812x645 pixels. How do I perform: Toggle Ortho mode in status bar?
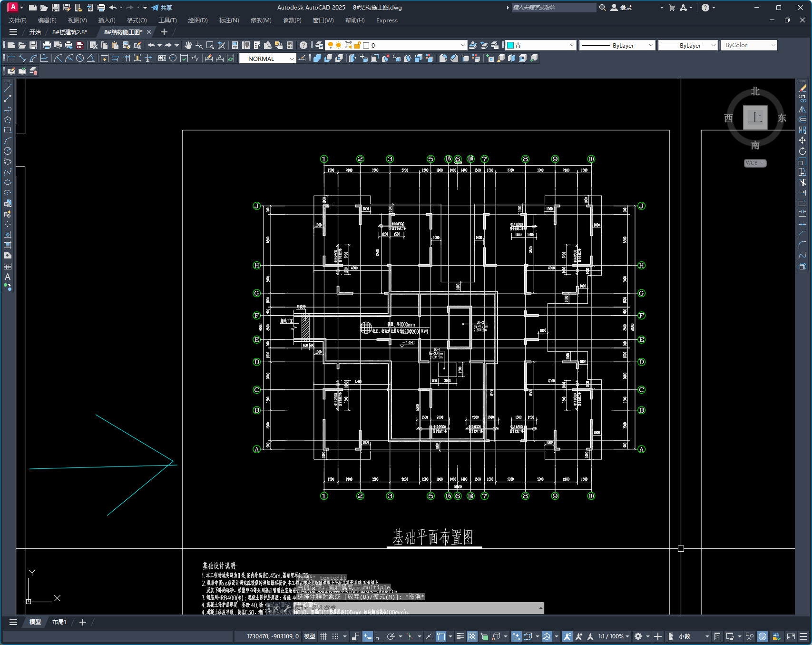pyautogui.click(x=379, y=636)
